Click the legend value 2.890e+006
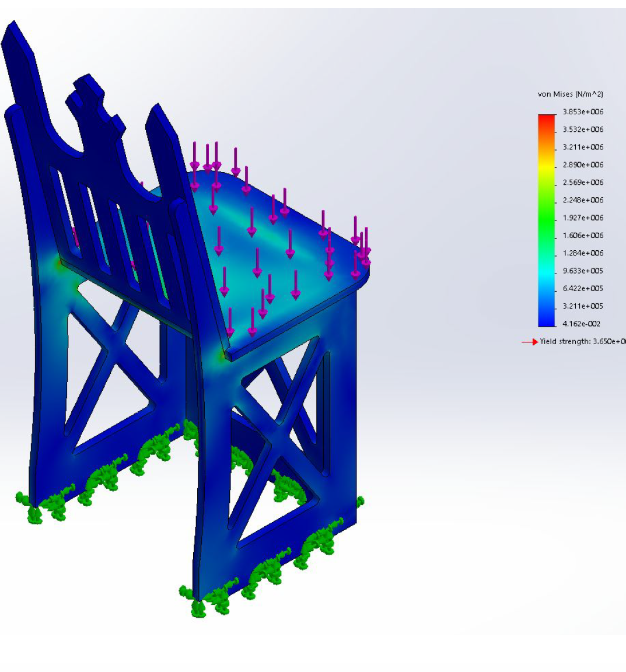 [x=583, y=164]
